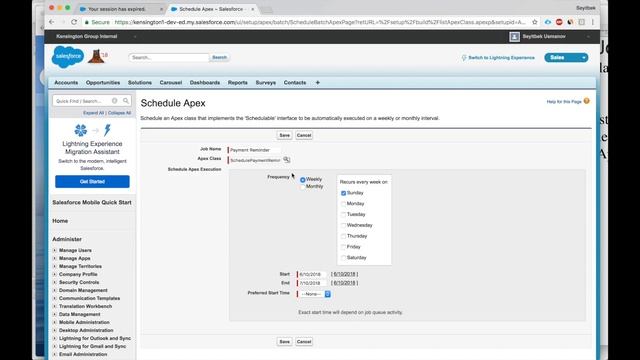The image size is (640, 360).
Task: Open the Preferred Start Time dropdown
Action: click(315, 294)
